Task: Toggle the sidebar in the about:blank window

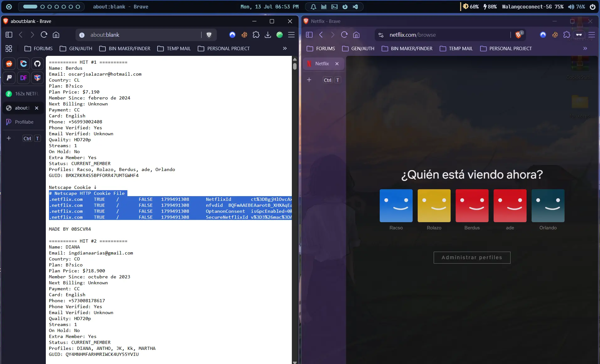Action: coord(9,35)
